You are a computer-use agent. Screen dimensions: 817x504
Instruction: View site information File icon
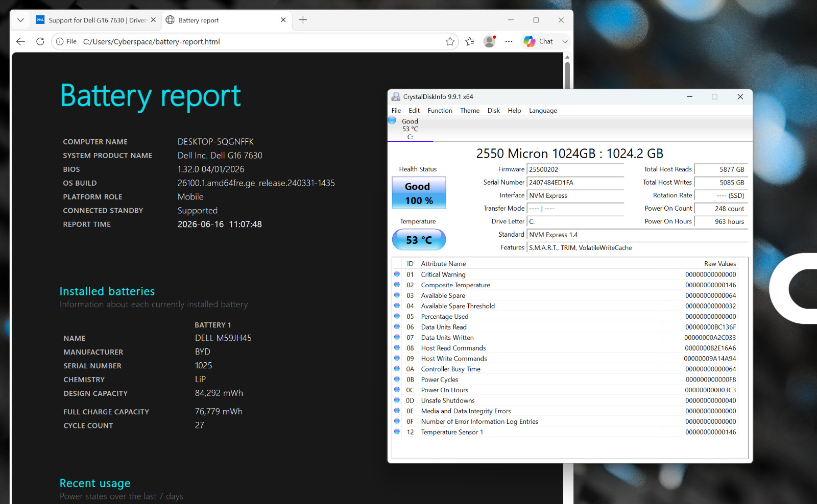(x=66, y=41)
